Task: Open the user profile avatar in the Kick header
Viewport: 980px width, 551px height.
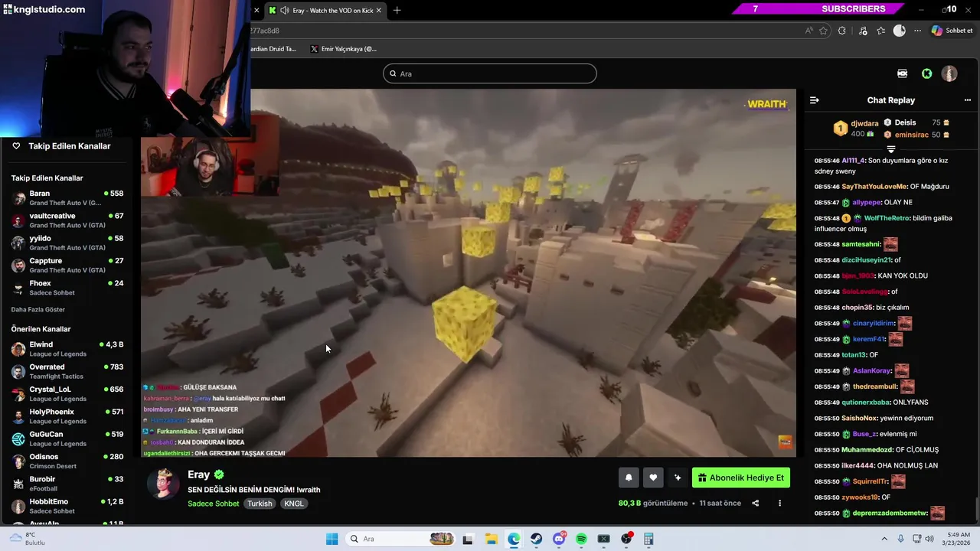Action: point(949,73)
